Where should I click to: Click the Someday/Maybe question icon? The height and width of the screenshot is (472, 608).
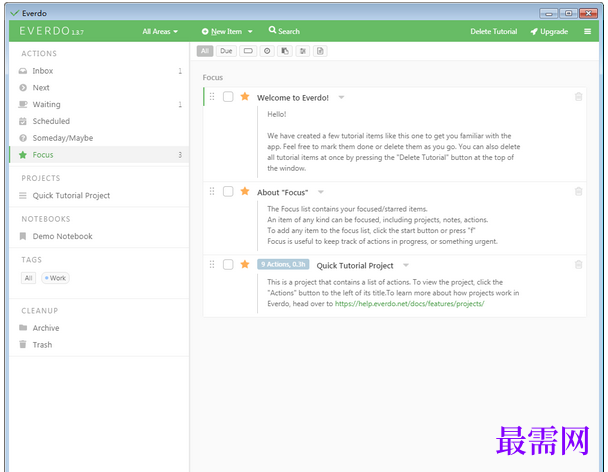tap(23, 138)
